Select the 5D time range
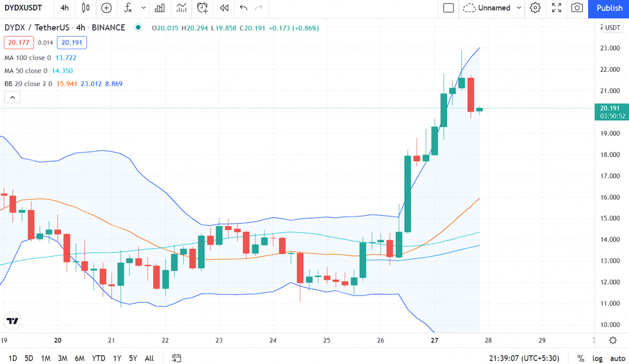629x364 pixels. 29,358
